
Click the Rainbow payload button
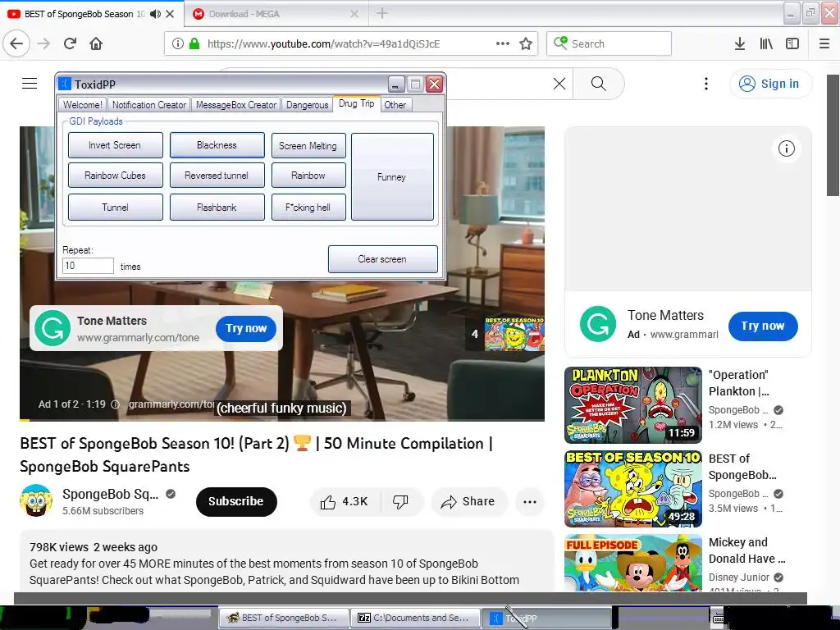(308, 176)
